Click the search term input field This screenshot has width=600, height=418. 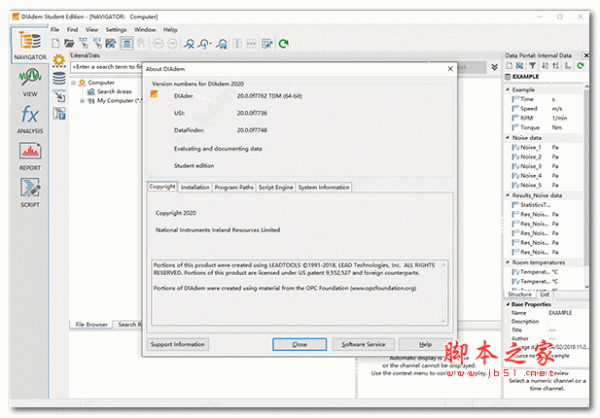pos(106,67)
